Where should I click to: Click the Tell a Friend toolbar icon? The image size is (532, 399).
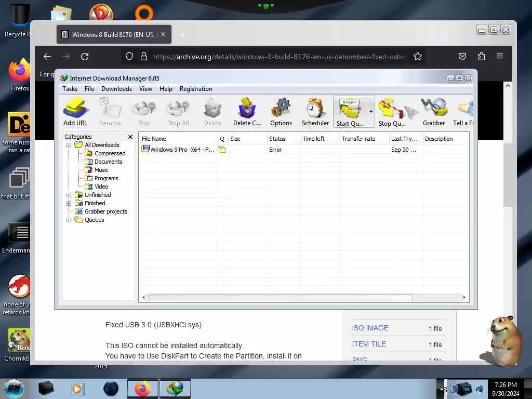tap(463, 112)
